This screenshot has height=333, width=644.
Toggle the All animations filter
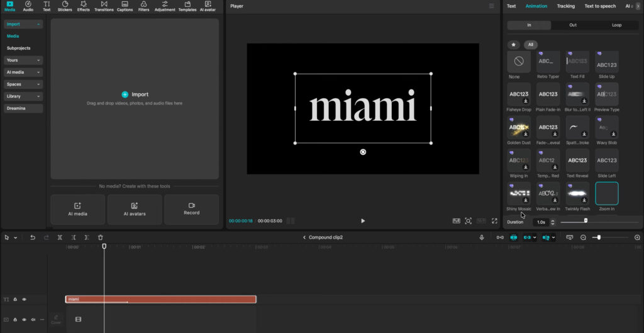[x=531, y=45]
